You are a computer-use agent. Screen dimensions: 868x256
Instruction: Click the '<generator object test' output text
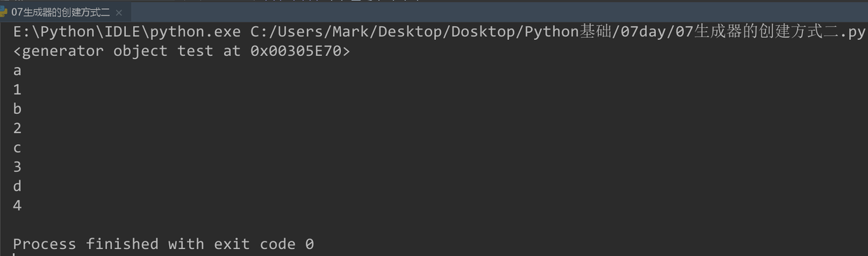113,51
